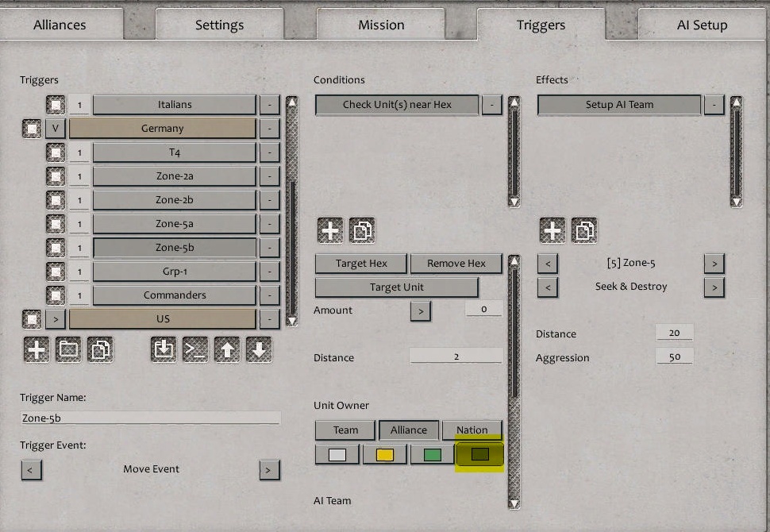Remove the US trigger group
The width and height of the screenshot is (770, 532).
(x=270, y=319)
